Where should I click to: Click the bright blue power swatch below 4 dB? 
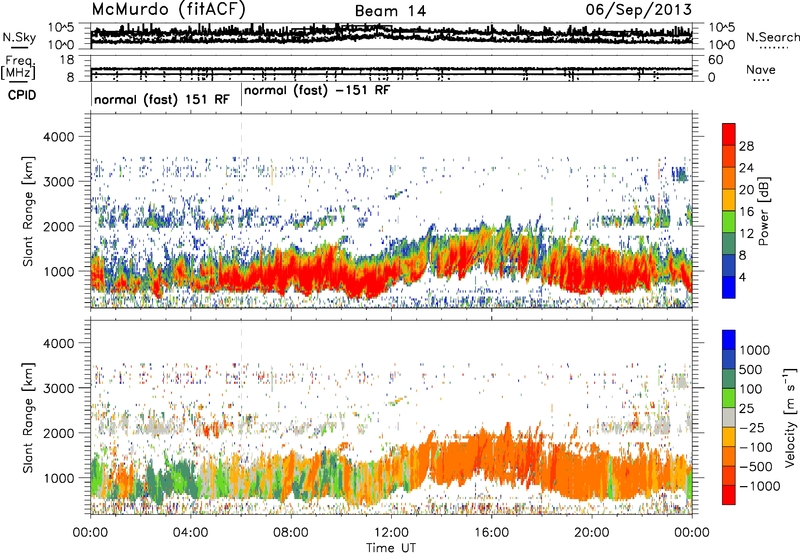tap(729, 288)
